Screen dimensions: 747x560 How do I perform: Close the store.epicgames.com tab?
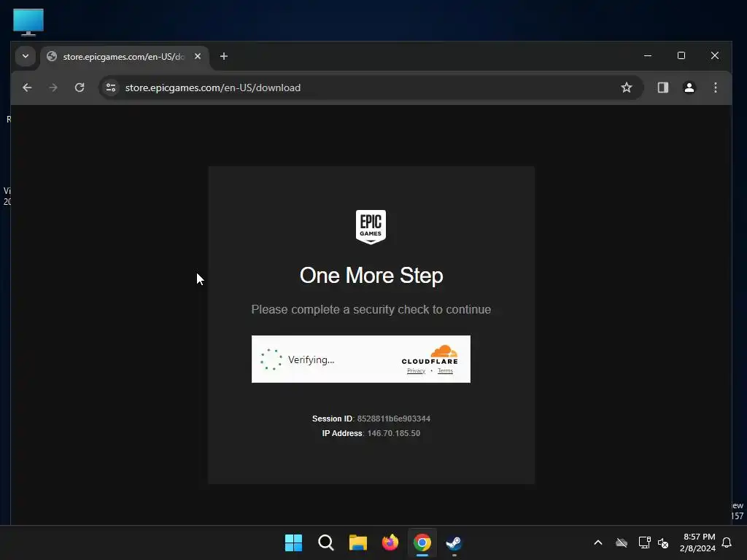pyautogui.click(x=198, y=56)
